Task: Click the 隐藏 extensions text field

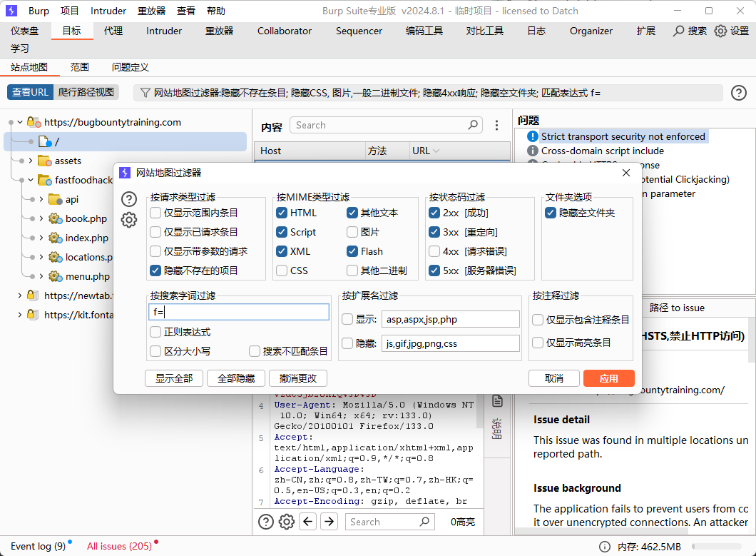Action: click(450, 343)
